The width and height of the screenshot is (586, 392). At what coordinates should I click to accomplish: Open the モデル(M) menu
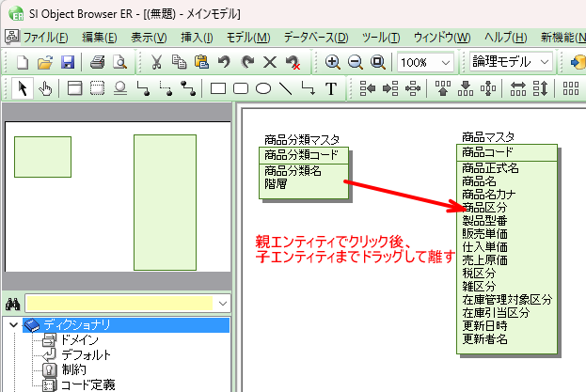248,38
